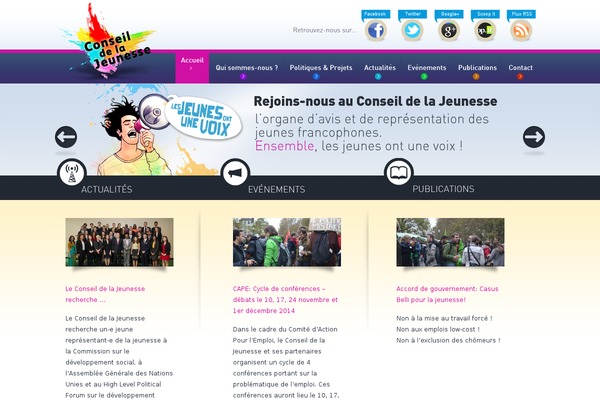Image resolution: width=600 pixels, height=400 pixels.
Task: Open the Google+ social icon
Action: [448, 30]
